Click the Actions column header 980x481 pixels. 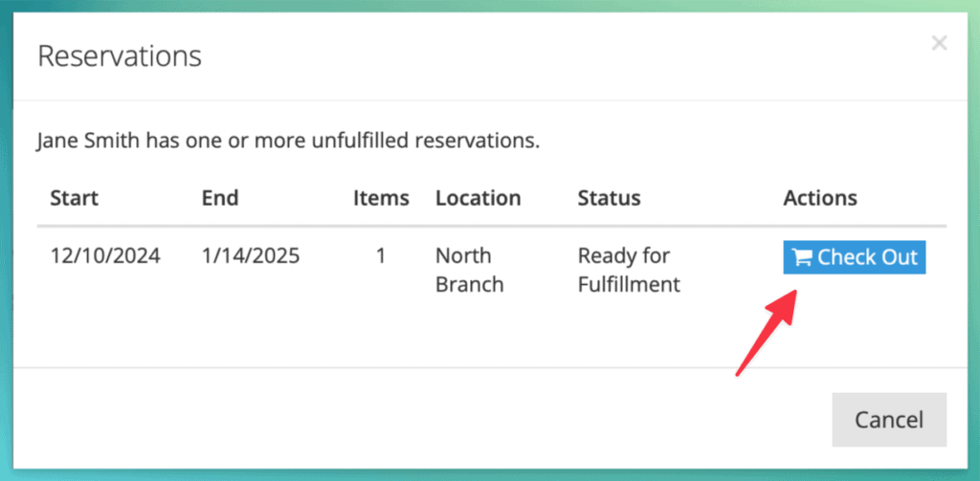[x=820, y=198]
